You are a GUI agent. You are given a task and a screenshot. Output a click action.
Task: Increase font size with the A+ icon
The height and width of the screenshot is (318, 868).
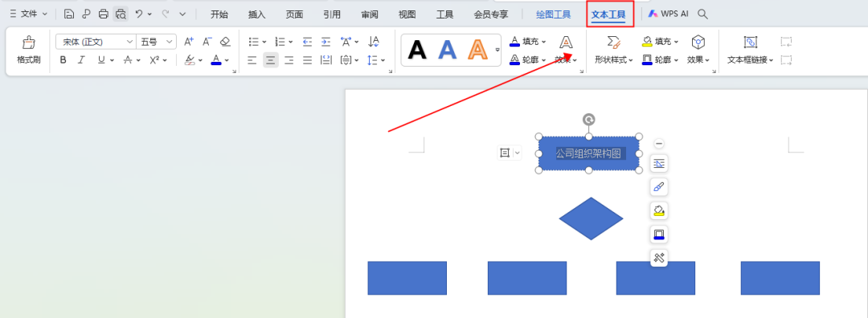pos(189,42)
